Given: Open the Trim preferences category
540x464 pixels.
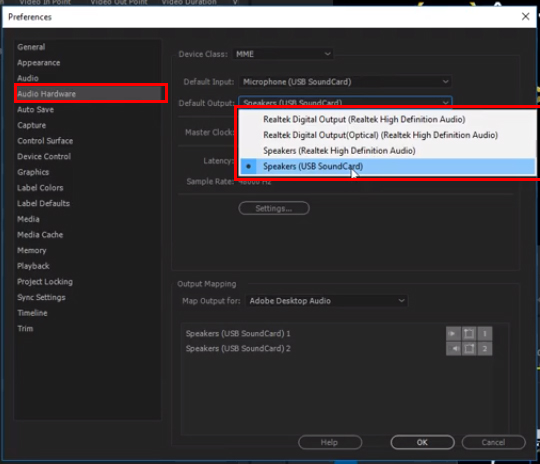Looking at the screenshot, I should pyautogui.click(x=25, y=329).
